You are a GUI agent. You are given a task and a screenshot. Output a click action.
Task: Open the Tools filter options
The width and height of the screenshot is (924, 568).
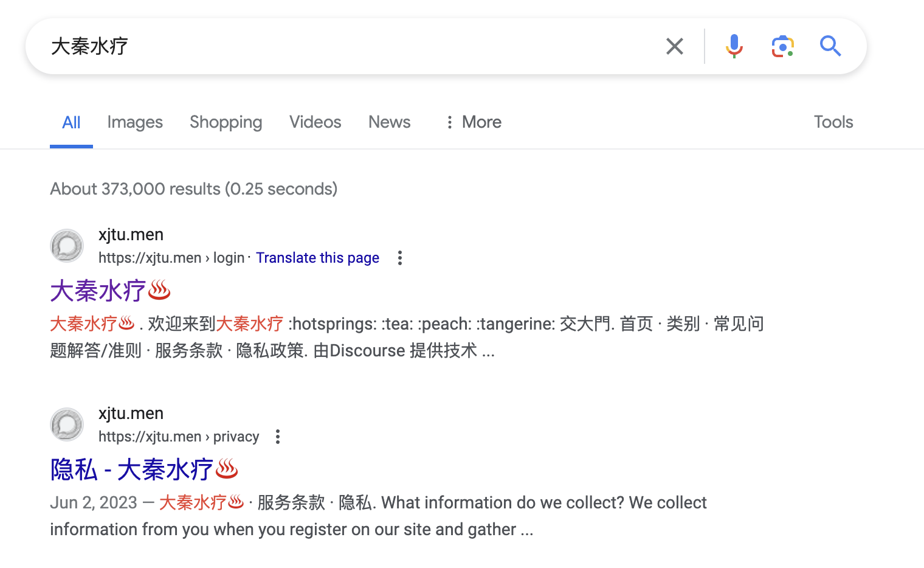coord(833,122)
